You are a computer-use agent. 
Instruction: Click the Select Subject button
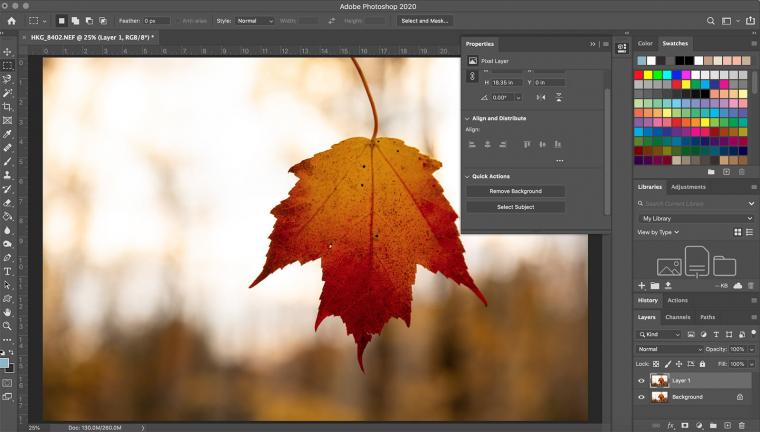click(515, 207)
